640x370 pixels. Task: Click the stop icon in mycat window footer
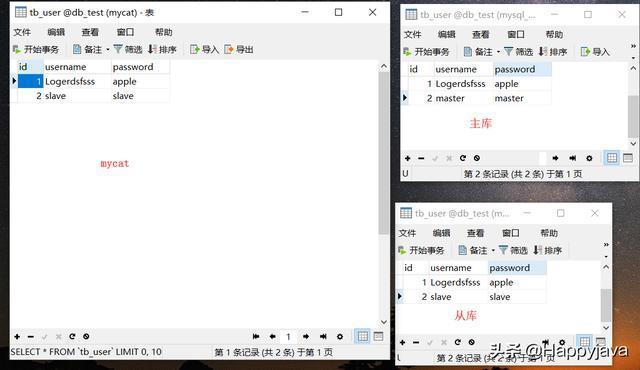(x=86, y=337)
